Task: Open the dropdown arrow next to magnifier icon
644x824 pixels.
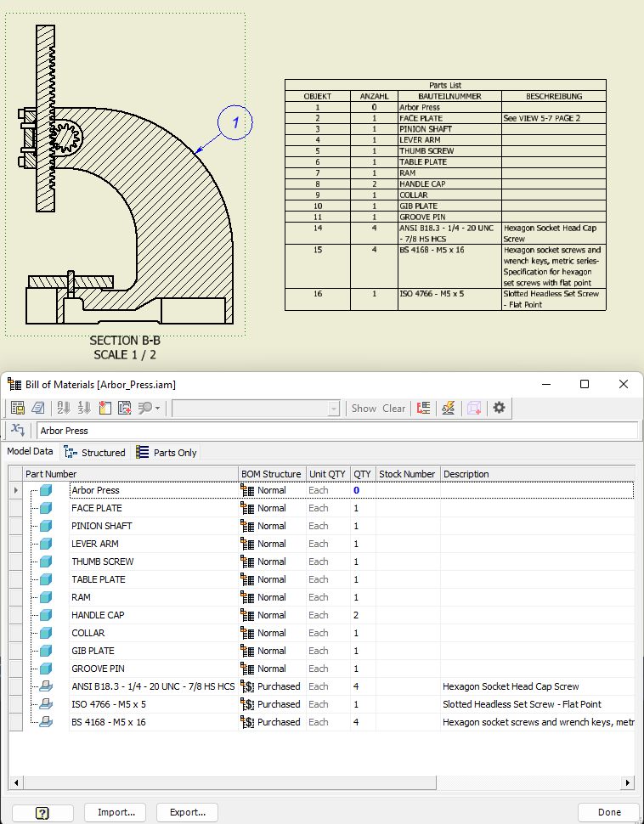Action: tap(158, 409)
